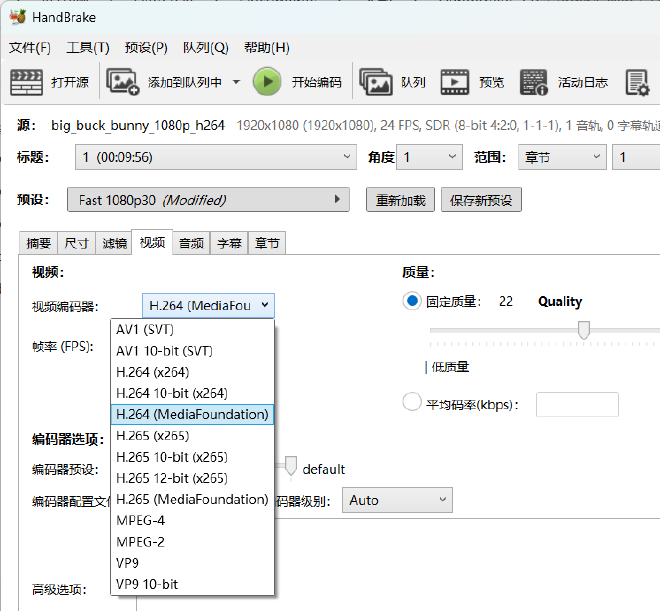Switch to the 章节 tab
The height and width of the screenshot is (611, 660).
pyautogui.click(x=267, y=243)
